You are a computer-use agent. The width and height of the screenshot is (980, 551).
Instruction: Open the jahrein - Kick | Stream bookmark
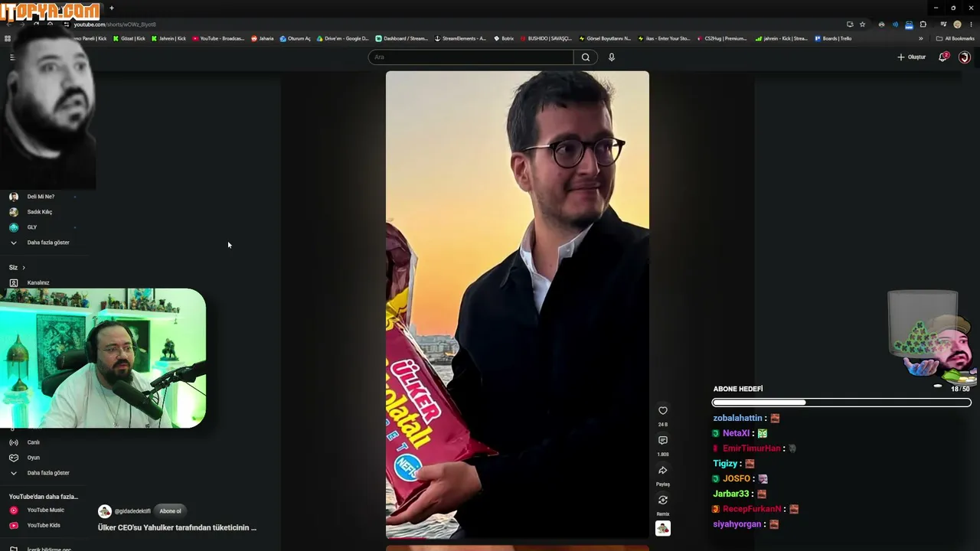[x=781, y=38]
